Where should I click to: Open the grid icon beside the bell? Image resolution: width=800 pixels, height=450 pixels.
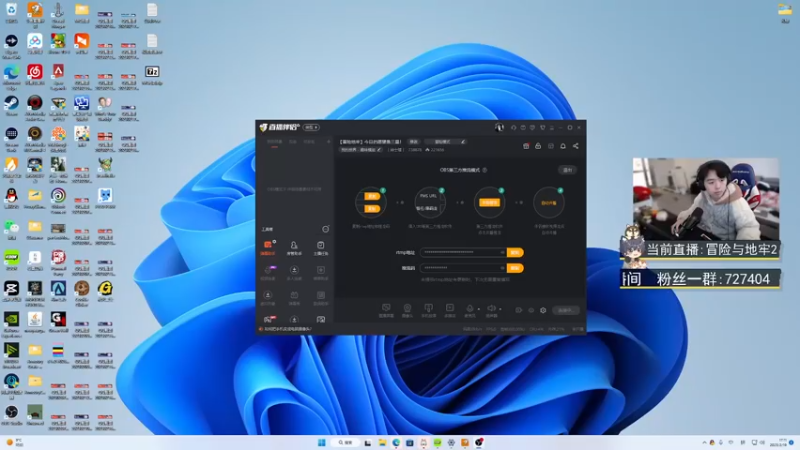[551, 146]
